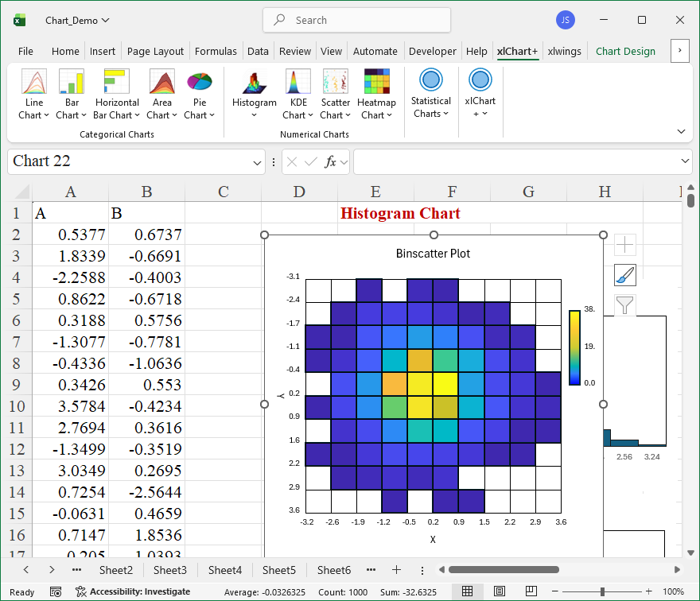Open the Chart Design tab
This screenshot has width=700, height=601.
click(625, 51)
